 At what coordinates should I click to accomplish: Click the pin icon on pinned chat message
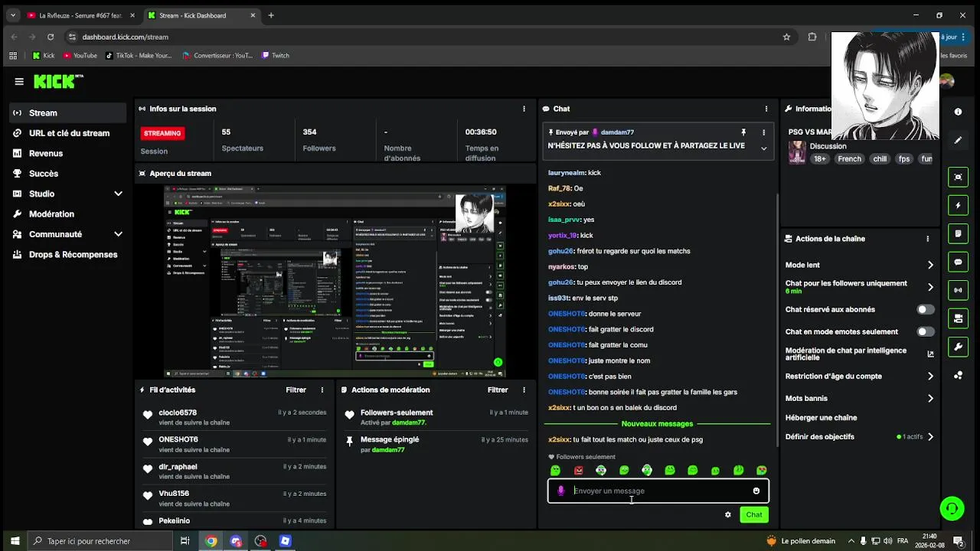[x=743, y=132]
